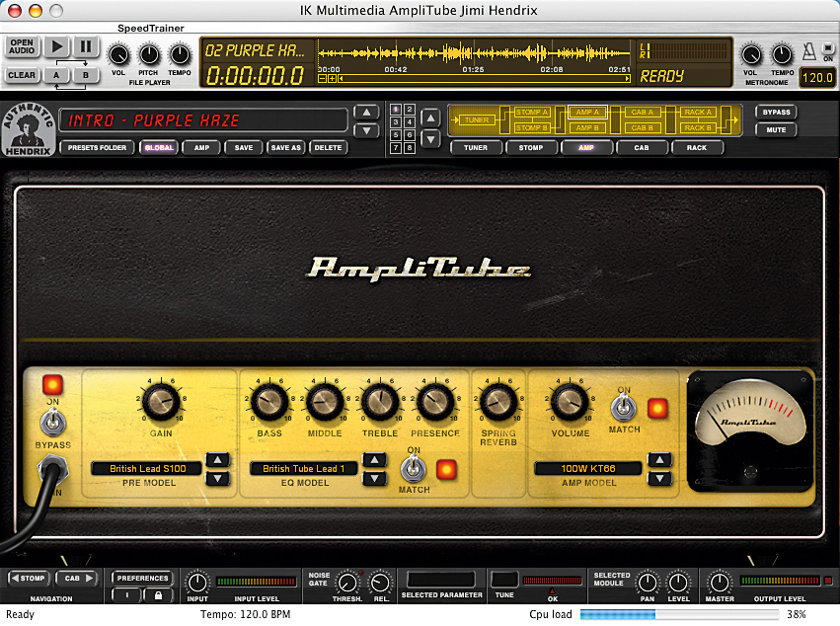Select the STOMP B block in chain

[x=531, y=128]
